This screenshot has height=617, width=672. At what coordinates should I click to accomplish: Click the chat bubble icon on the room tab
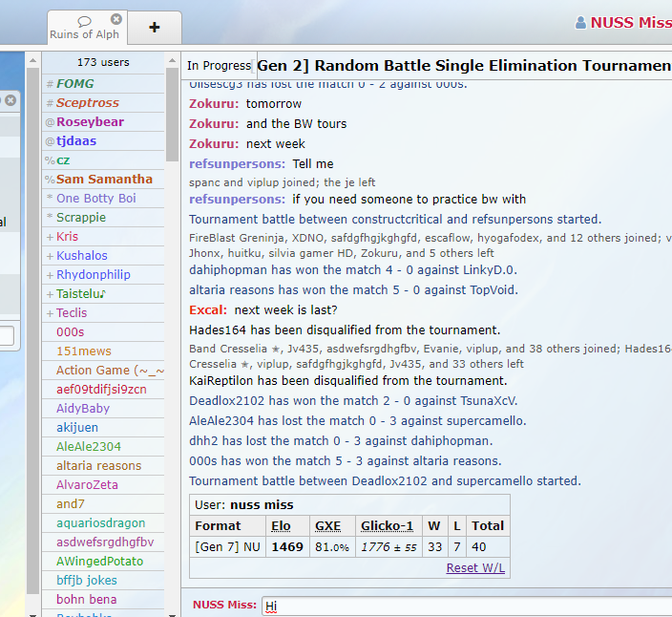(85, 21)
